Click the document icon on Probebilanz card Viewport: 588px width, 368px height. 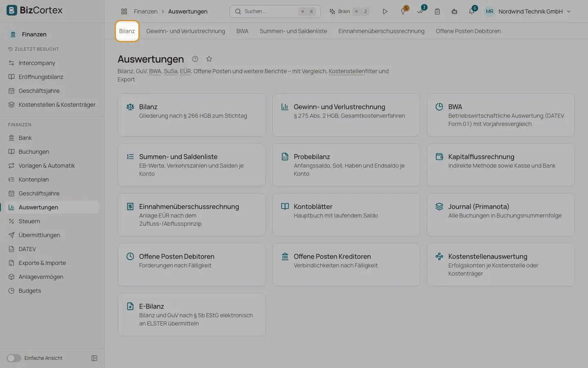pyautogui.click(x=285, y=157)
